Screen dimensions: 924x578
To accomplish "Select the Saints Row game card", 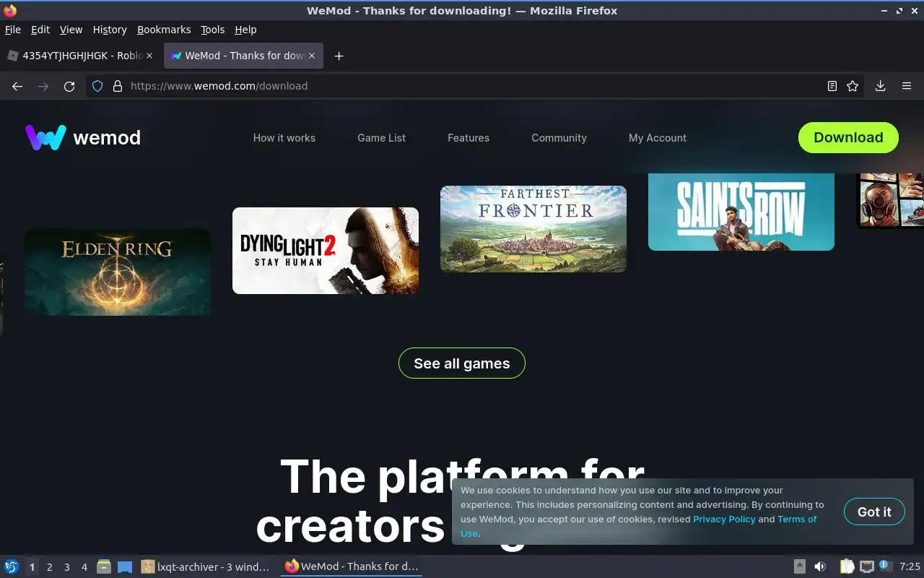I will [x=741, y=212].
